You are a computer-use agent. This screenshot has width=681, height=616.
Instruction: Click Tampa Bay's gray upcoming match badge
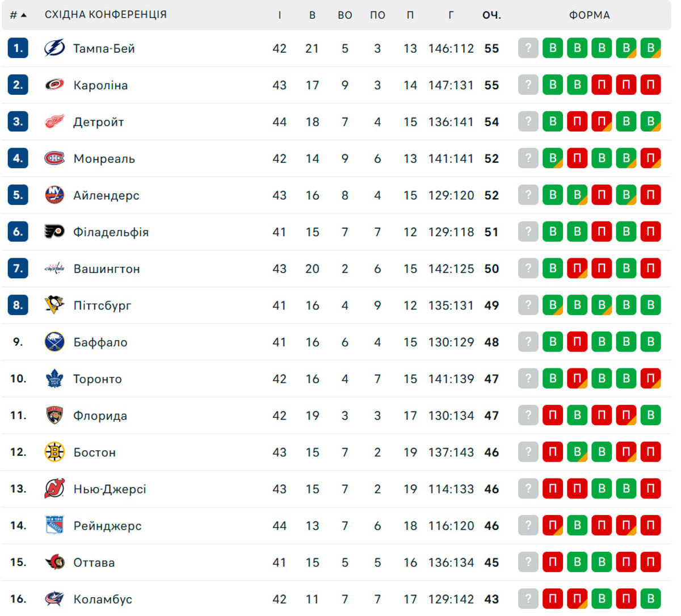pos(528,48)
